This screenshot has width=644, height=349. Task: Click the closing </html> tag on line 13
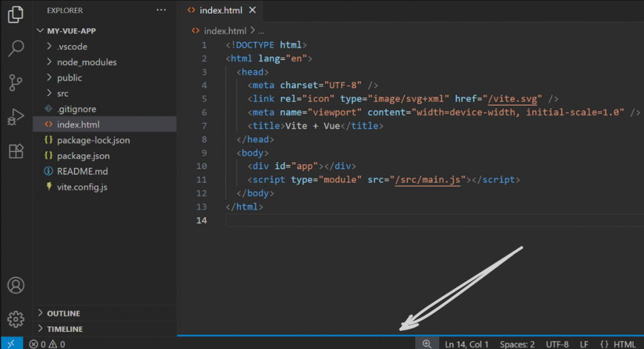pyautogui.click(x=244, y=206)
